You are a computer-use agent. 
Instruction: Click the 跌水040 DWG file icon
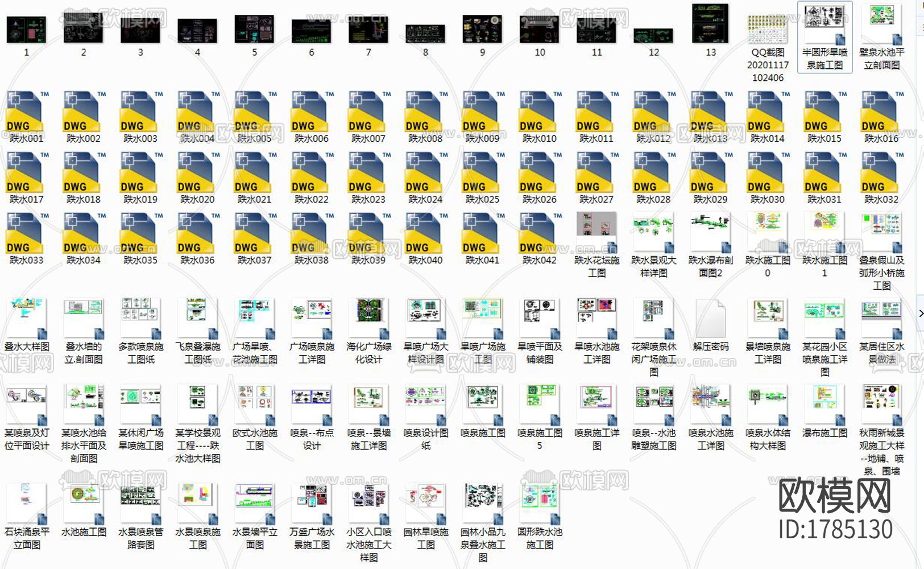point(425,233)
